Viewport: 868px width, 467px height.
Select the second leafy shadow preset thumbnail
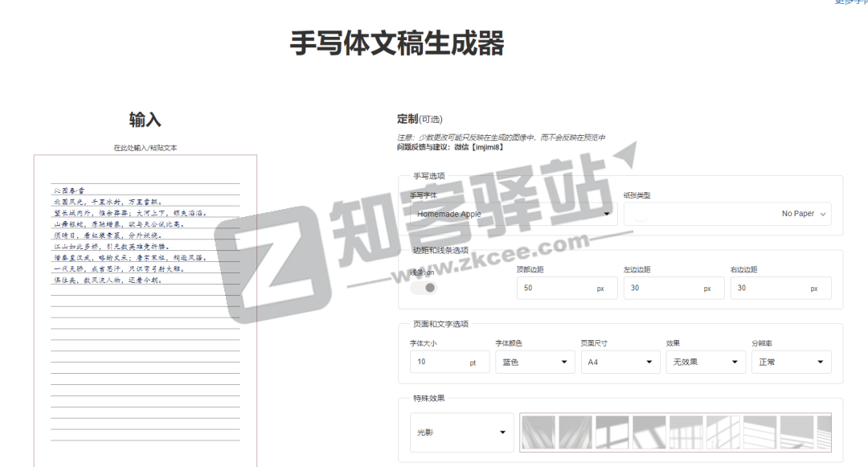point(573,432)
